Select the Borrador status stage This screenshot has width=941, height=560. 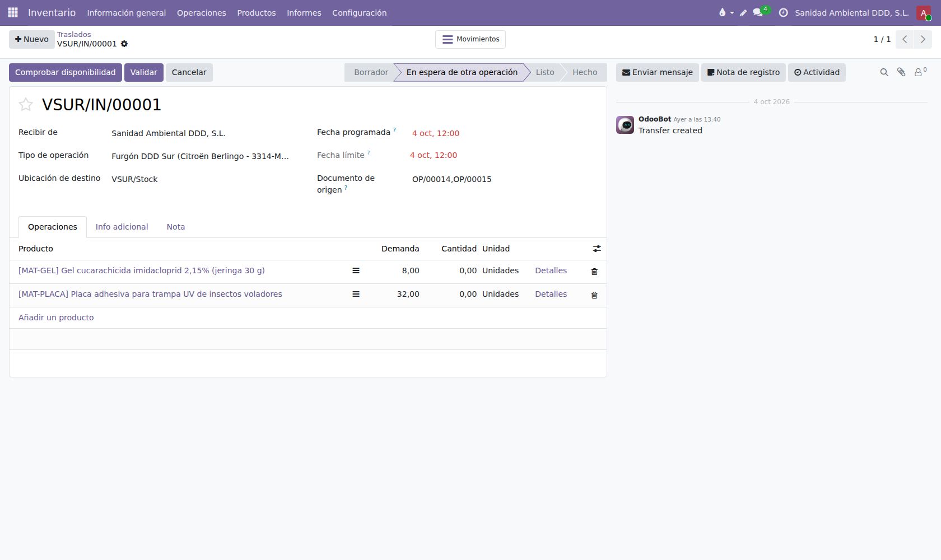pyautogui.click(x=371, y=72)
